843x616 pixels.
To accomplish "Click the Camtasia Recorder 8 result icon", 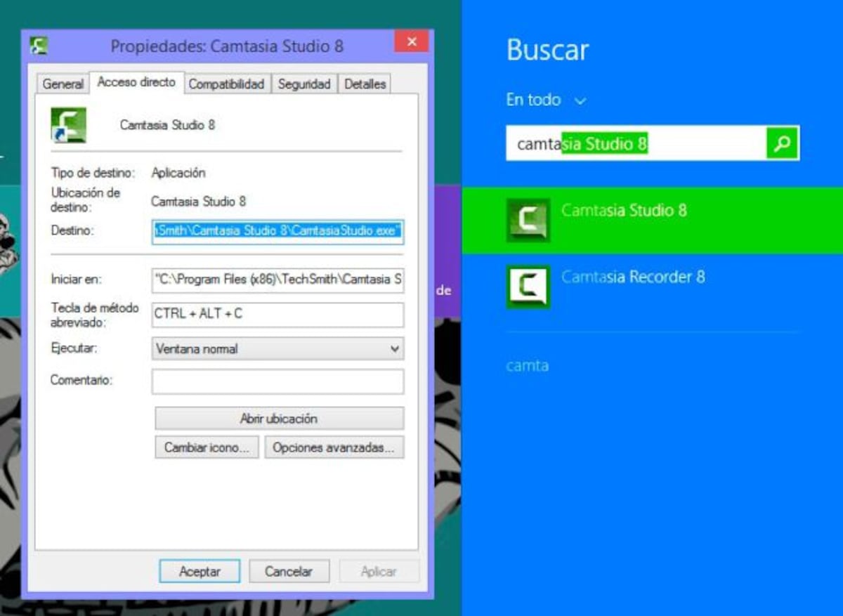I will (x=528, y=286).
